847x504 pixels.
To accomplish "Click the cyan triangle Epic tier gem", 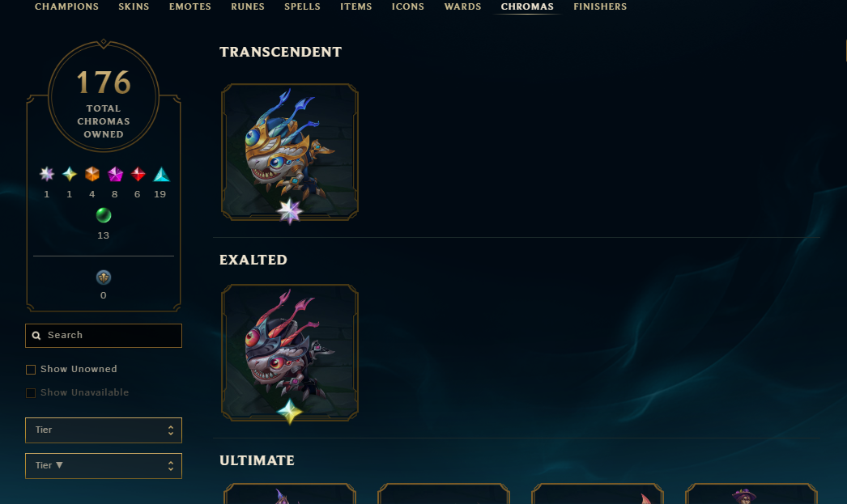I will 161,174.
